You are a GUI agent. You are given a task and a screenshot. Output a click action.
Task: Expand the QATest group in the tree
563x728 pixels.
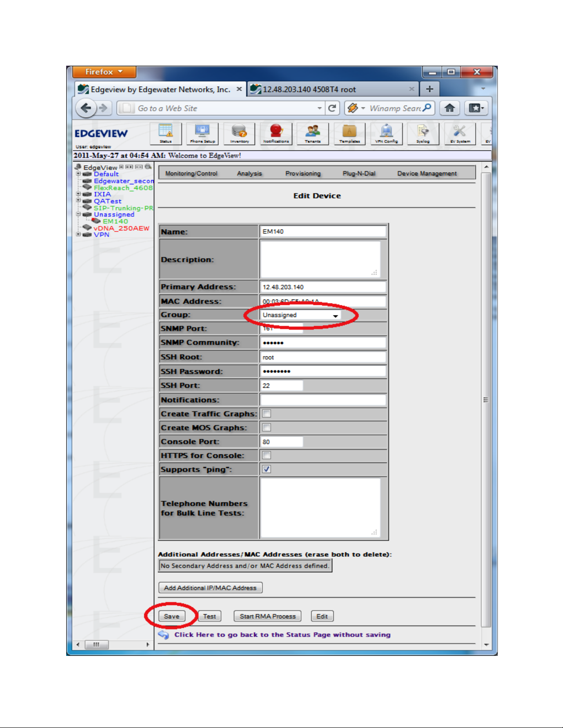pos(78,201)
